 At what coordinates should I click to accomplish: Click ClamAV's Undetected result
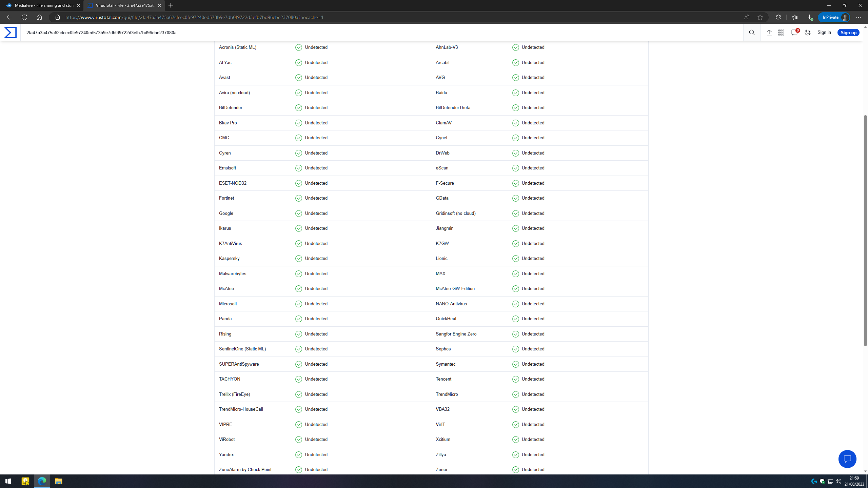pos(533,123)
